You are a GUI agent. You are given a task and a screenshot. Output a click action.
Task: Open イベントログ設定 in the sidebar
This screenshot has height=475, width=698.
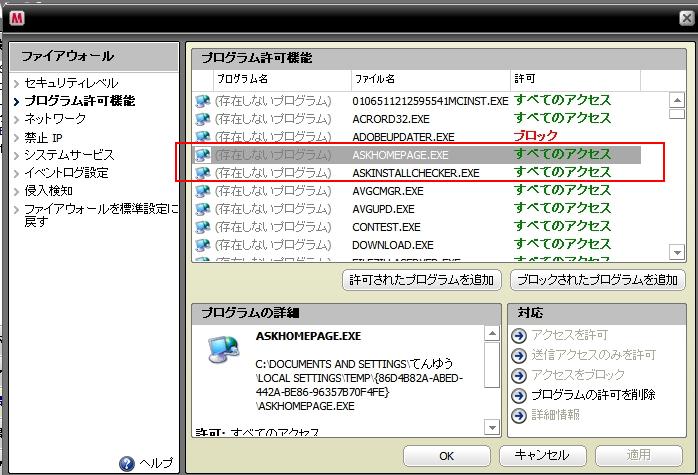pyautogui.click(x=66, y=172)
